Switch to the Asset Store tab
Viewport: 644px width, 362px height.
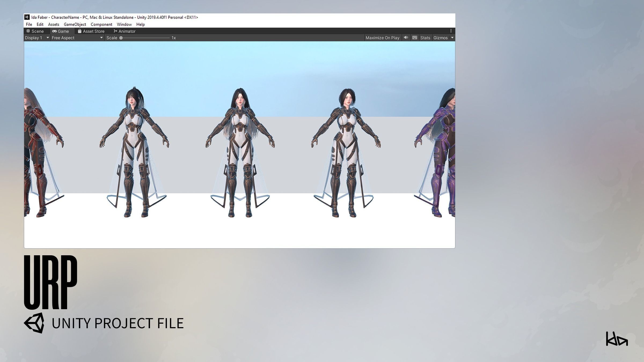tap(91, 31)
